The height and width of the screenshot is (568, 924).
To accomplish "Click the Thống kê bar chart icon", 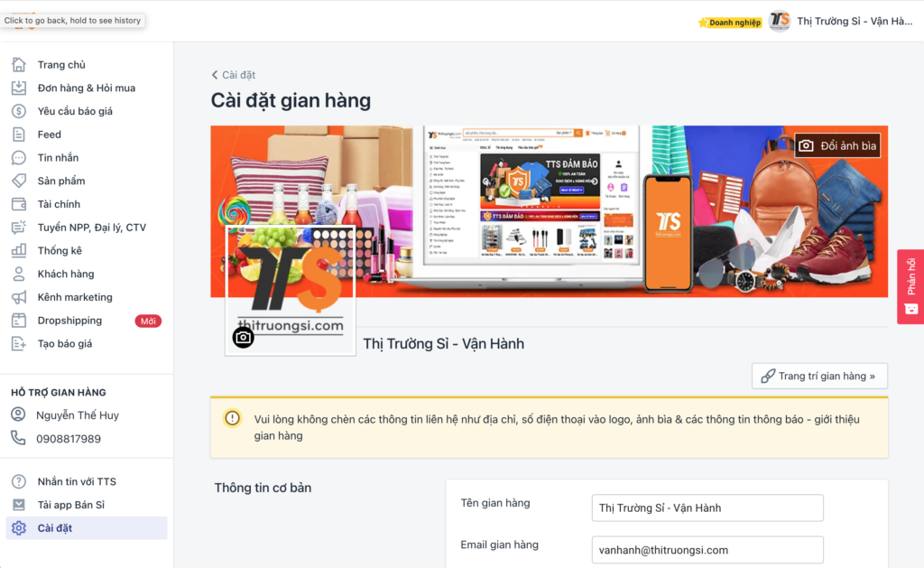I will (x=19, y=251).
